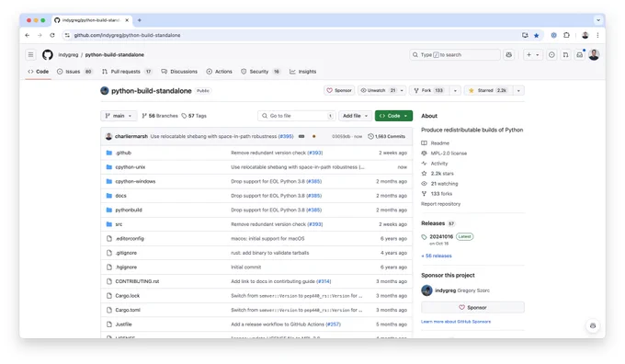Open the create new plus dropdown
This screenshot has height=364, width=625.
[532, 54]
